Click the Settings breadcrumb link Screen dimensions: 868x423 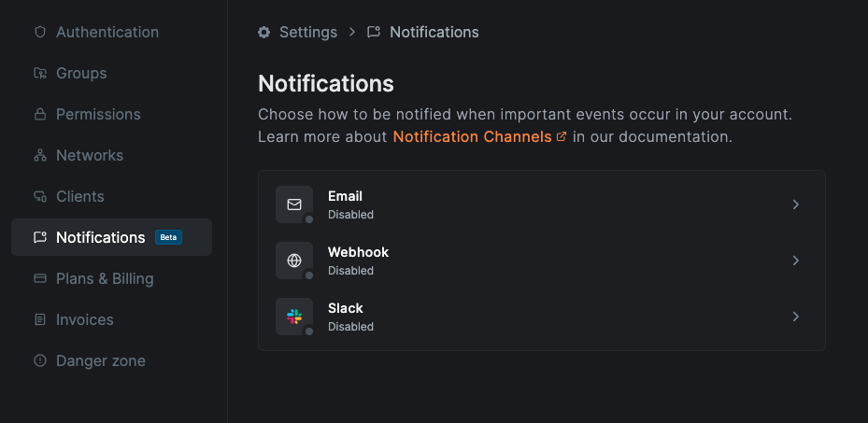[x=307, y=32]
